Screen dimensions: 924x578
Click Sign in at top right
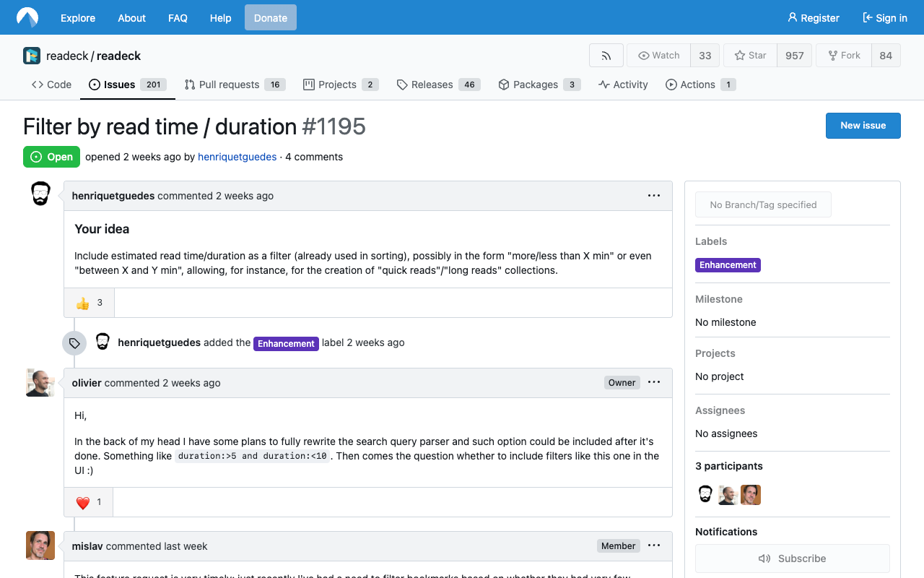click(885, 18)
